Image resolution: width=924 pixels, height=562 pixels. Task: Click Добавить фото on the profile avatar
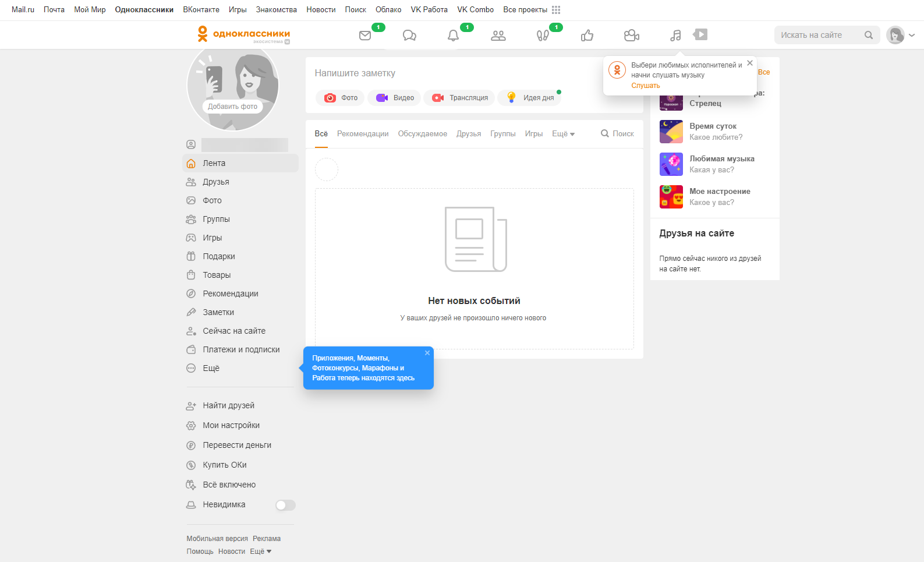pos(232,107)
